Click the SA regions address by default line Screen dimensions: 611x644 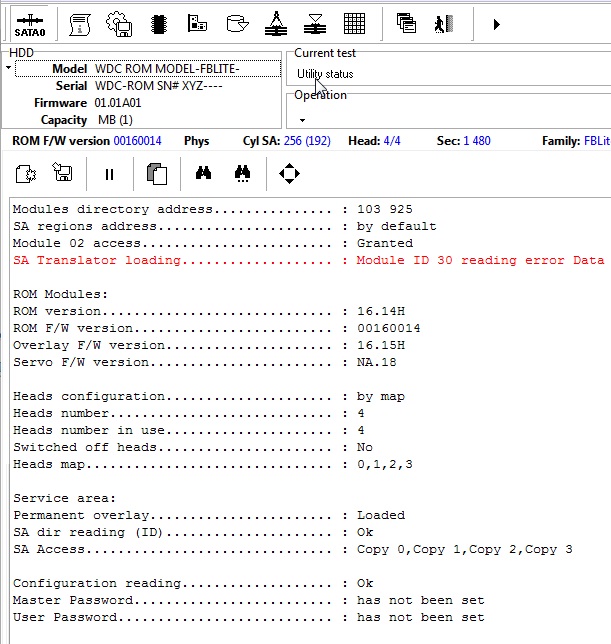(224, 226)
